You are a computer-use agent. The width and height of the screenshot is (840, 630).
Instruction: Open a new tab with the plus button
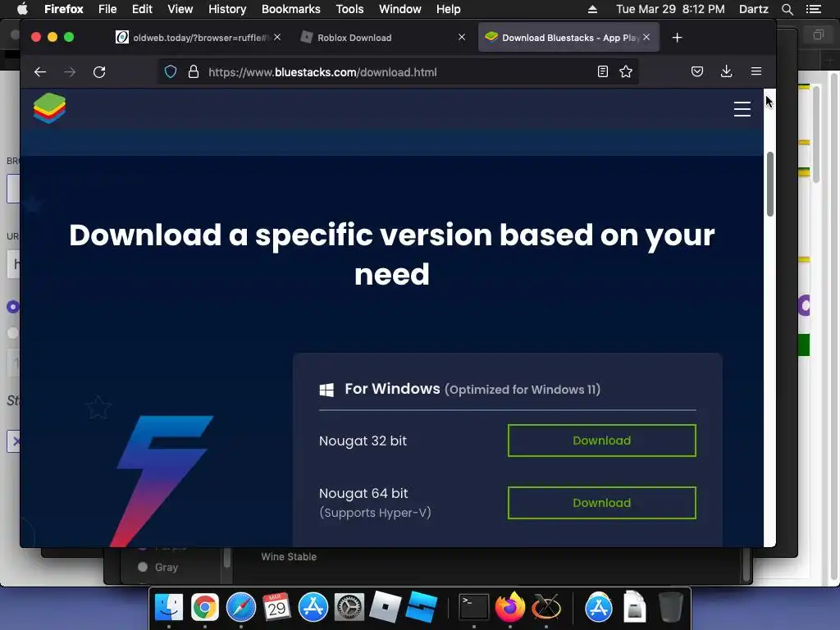coord(677,38)
